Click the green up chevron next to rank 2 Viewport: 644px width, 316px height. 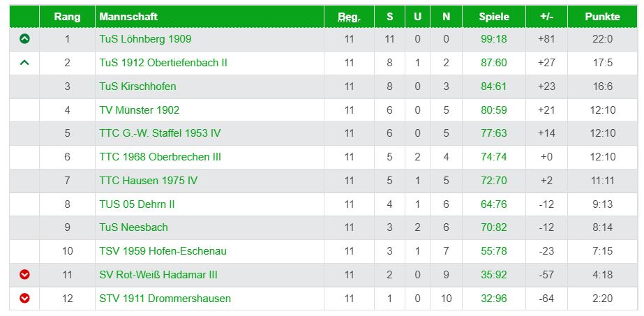pos(24,63)
